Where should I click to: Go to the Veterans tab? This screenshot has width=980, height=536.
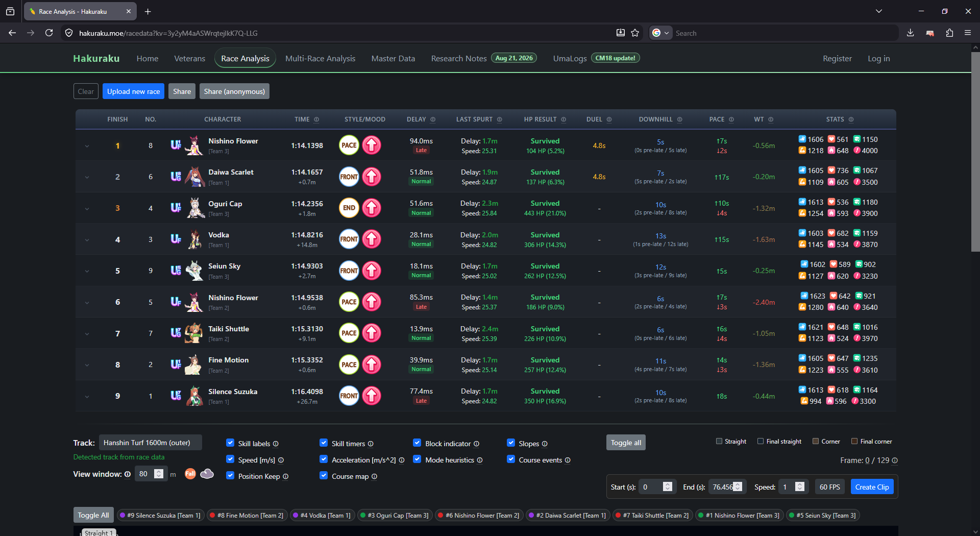190,58
